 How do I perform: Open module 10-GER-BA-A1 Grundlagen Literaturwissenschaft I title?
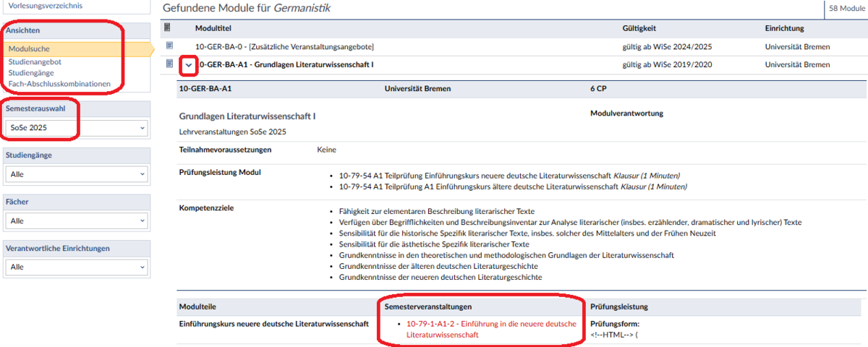tap(284, 64)
